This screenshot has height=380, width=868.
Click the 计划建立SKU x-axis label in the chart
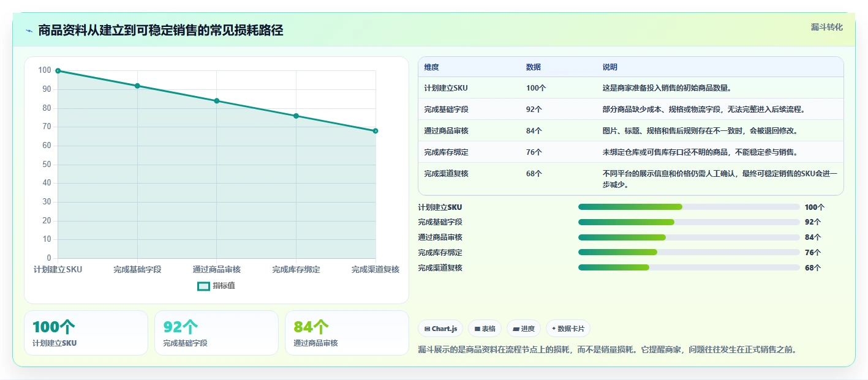tap(58, 270)
